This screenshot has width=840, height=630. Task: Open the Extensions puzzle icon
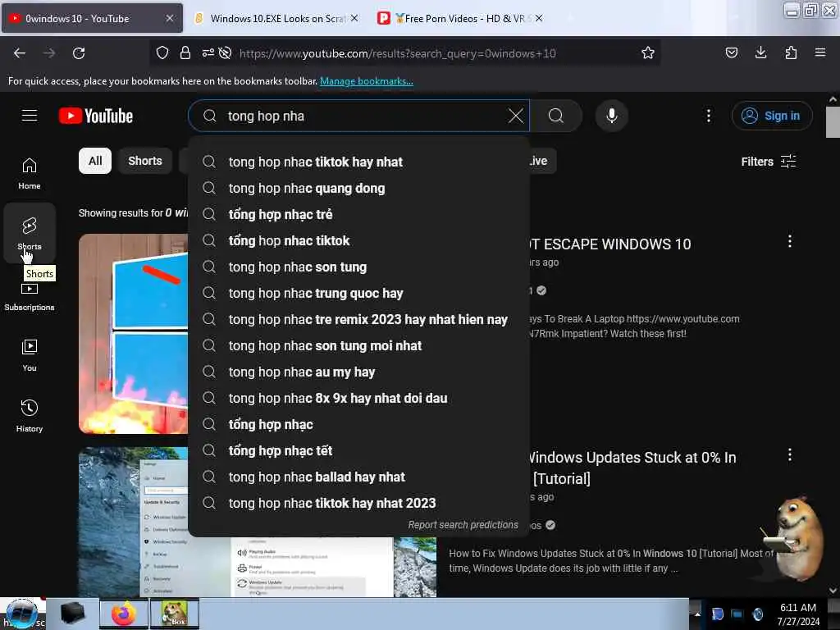(x=791, y=52)
